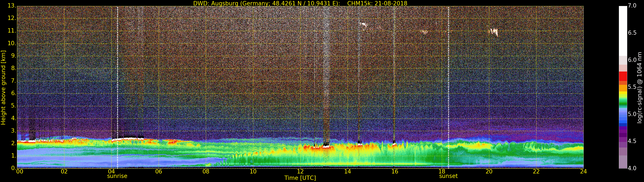Click time axis tick '08'

206,171
